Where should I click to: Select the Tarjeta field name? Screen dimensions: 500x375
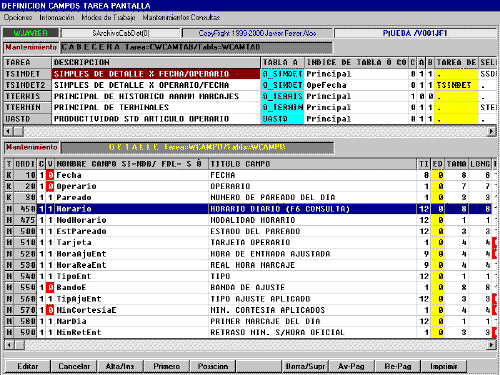pos(131,242)
